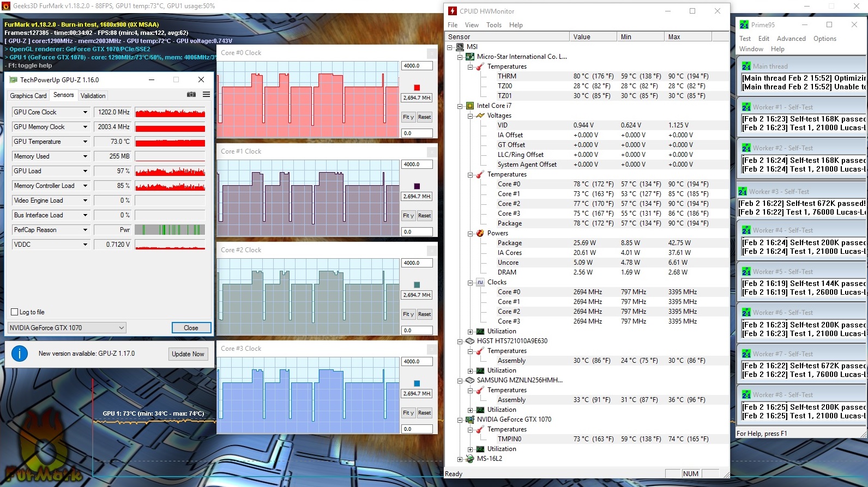Open Prime95 Test menu

point(745,39)
